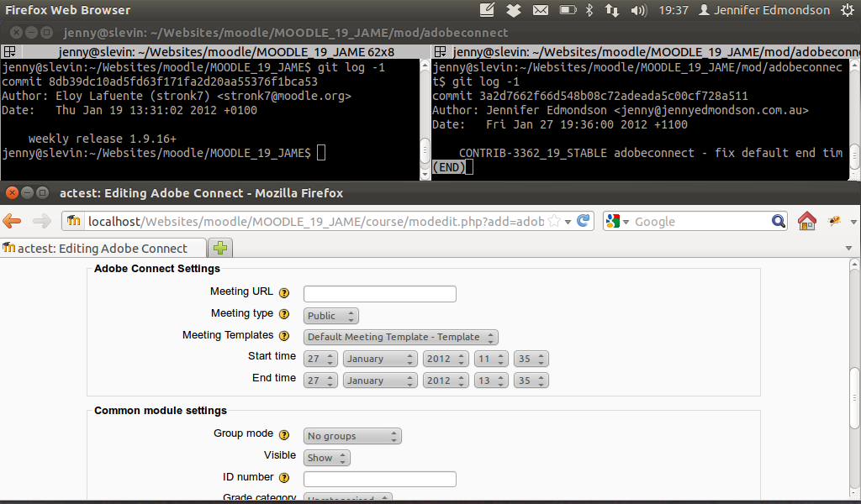Click the Moodle site icon in URL bar
861x504 pixels.
pyautogui.click(x=74, y=221)
